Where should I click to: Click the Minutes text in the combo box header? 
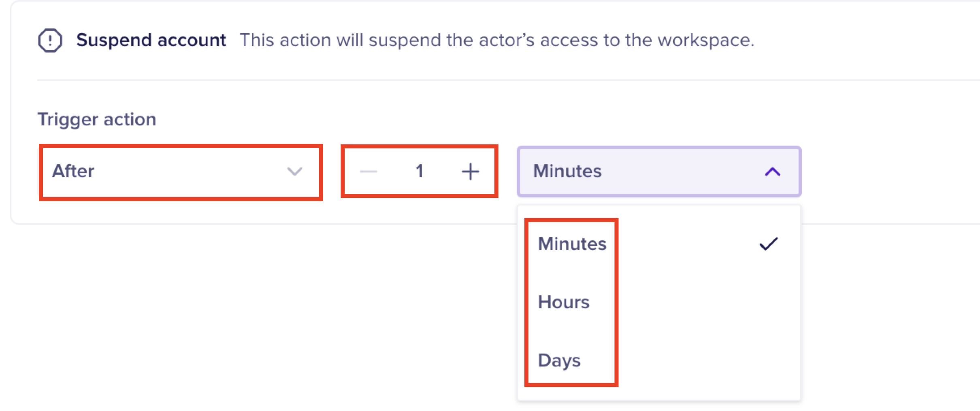[567, 172]
